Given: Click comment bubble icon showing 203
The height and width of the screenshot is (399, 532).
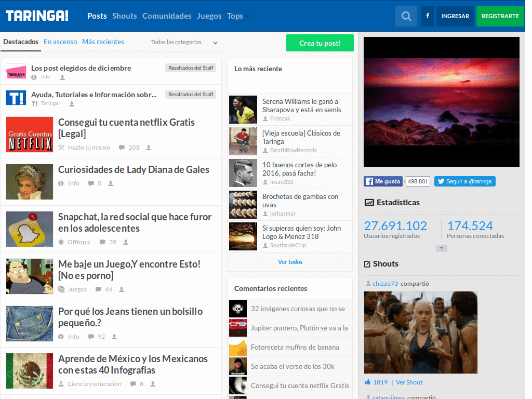Looking at the screenshot, I should pos(122,148).
